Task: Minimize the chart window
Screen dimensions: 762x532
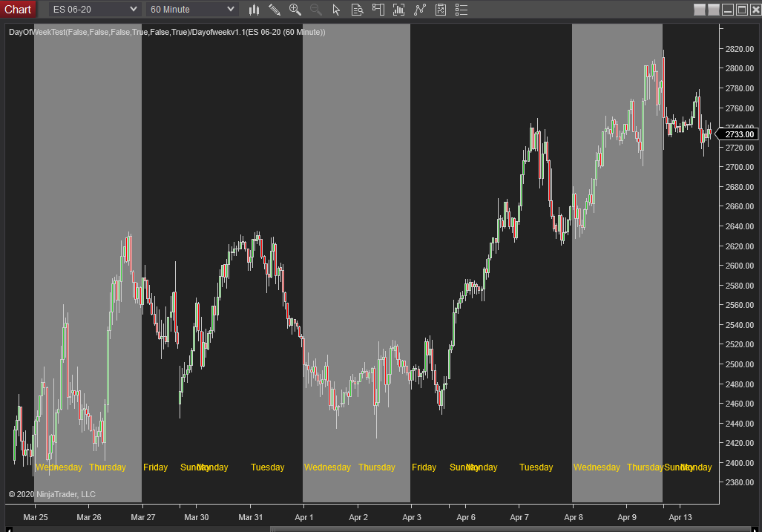Action: point(727,10)
